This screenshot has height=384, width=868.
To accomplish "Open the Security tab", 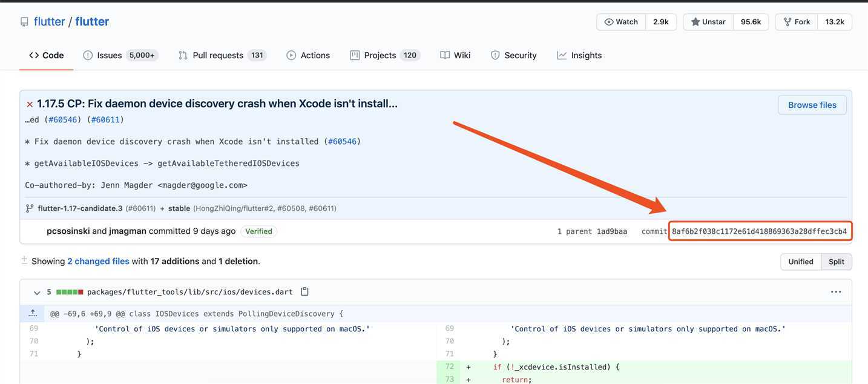I will pos(514,55).
